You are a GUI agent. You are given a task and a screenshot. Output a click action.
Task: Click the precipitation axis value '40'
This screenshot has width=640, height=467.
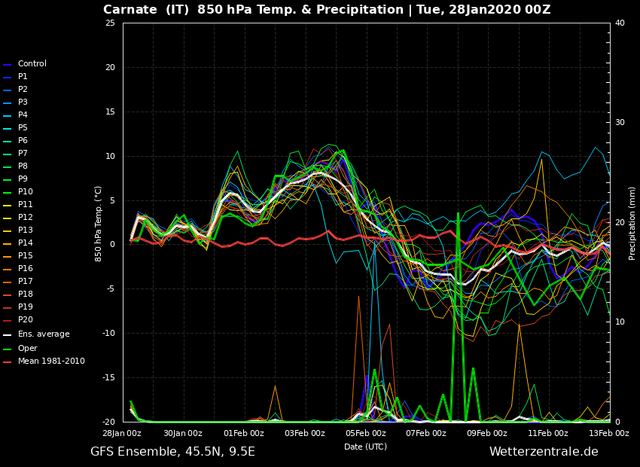[620, 23]
